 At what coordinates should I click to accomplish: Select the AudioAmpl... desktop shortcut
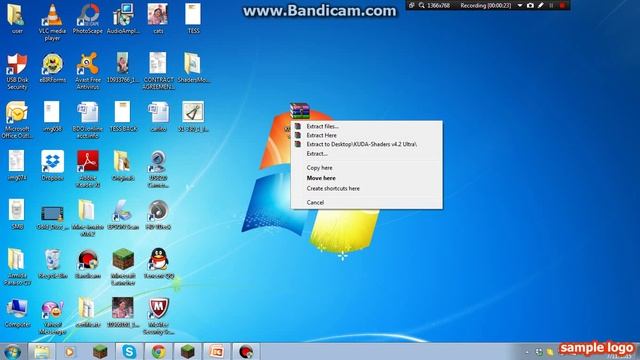coord(123,19)
